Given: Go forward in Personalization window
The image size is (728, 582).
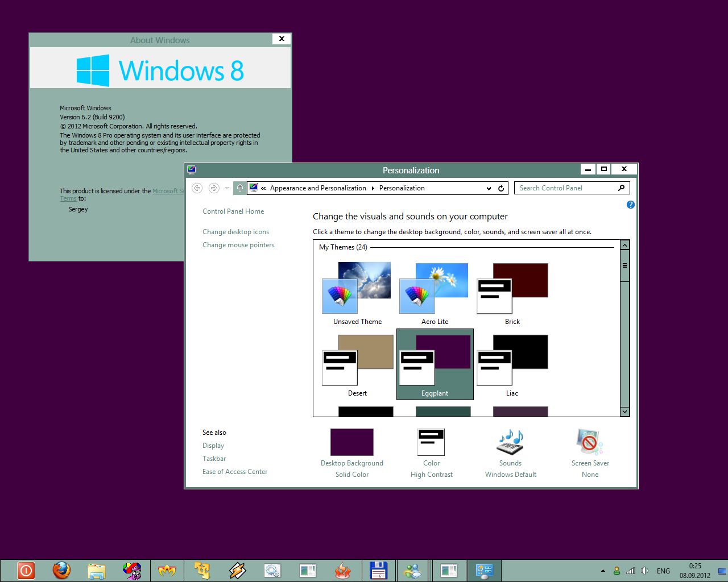Looking at the screenshot, I should click(214, 188).
